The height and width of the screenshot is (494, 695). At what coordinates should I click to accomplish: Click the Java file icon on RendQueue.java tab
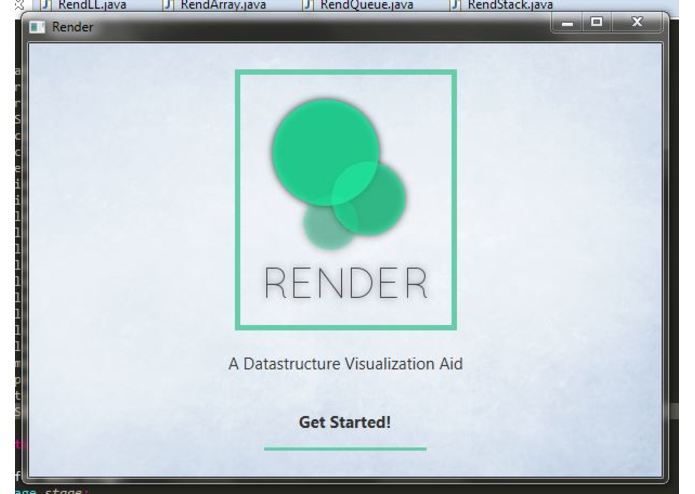308,5
